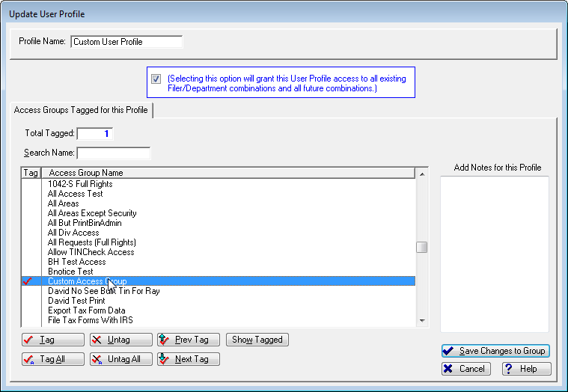Toggle the grant all Filer/Department access checkbox
Image resolution: width=568 pixels, height=392 pixels.
pos(156,79)
